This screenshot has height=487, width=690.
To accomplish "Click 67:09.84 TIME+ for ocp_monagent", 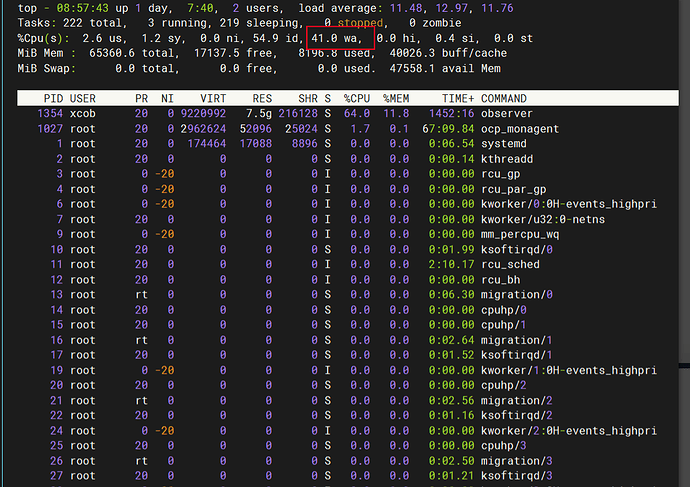I will coord(448,129).
